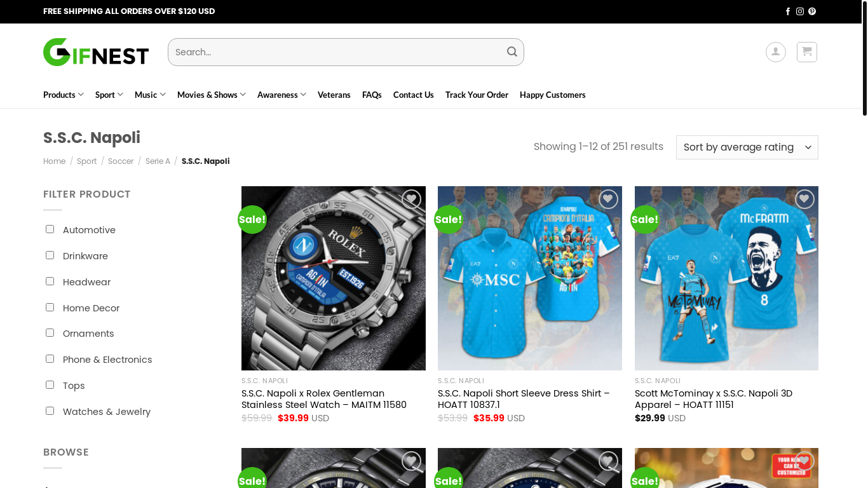Open the Contact Us menu item
The width and height of the screenshot is (868, 488).
[x=414, y=95]
